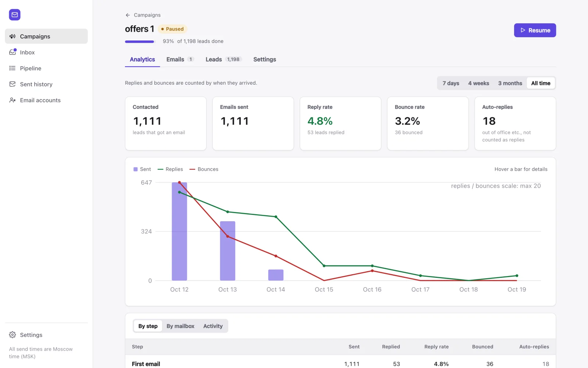Click the Replies legend entry
Screen dimensions: 588x368
click(170, 169)
